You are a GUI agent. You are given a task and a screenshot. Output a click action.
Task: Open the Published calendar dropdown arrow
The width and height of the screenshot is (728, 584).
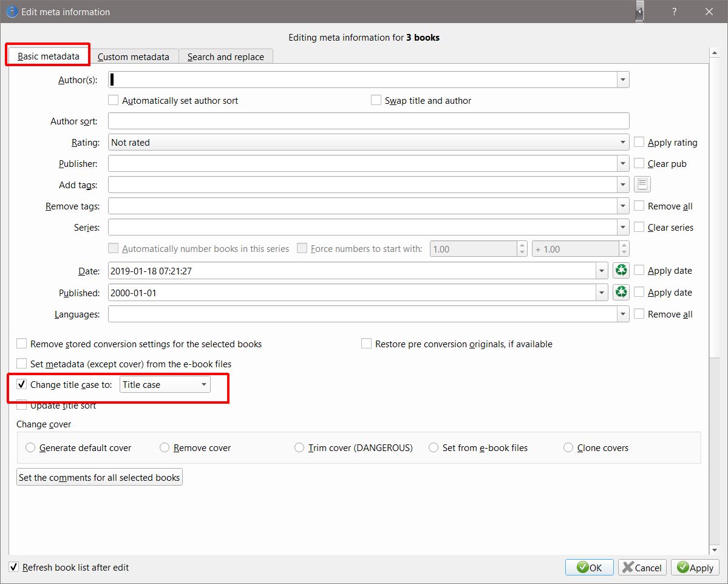click(602, 293)
